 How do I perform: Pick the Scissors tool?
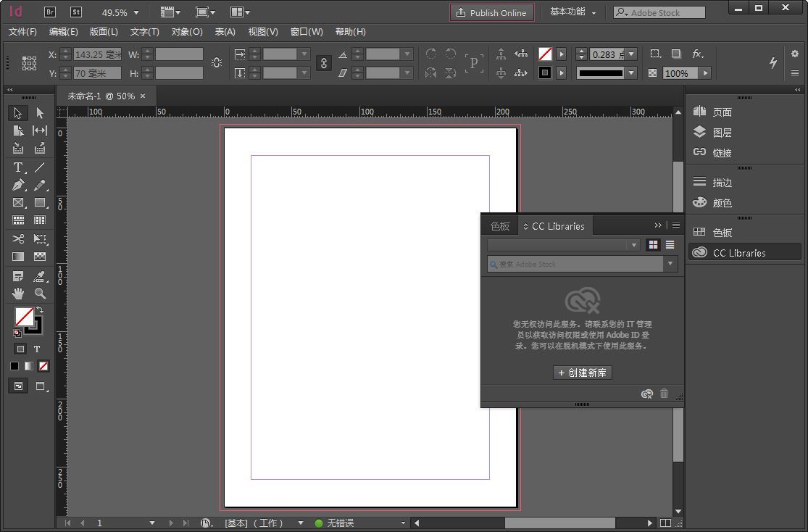click(18, 239)
